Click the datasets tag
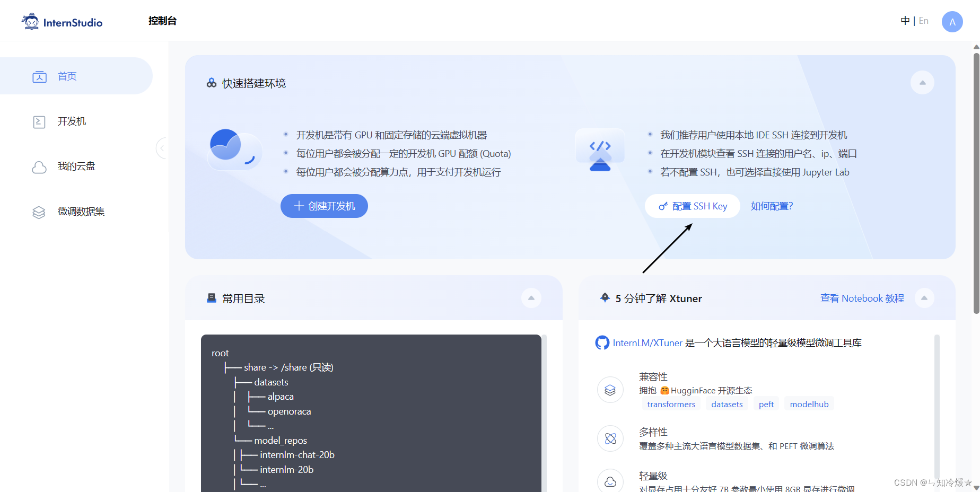This screenshot has width=980, height=492. click(727, 404)
